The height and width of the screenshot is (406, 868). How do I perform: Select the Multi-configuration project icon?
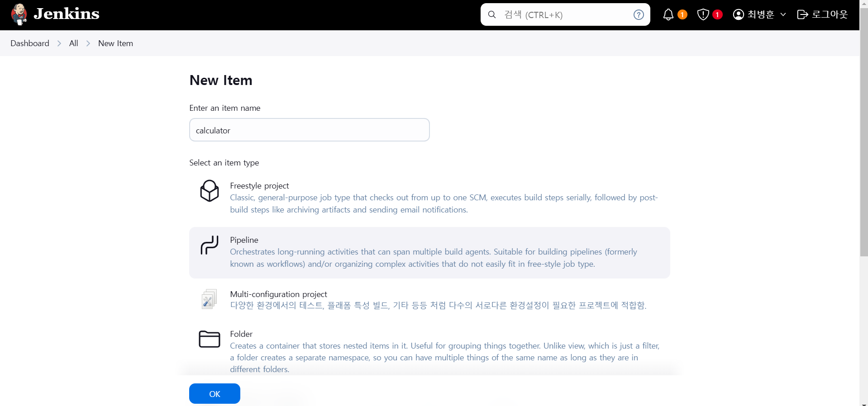[x=210, y=299]
